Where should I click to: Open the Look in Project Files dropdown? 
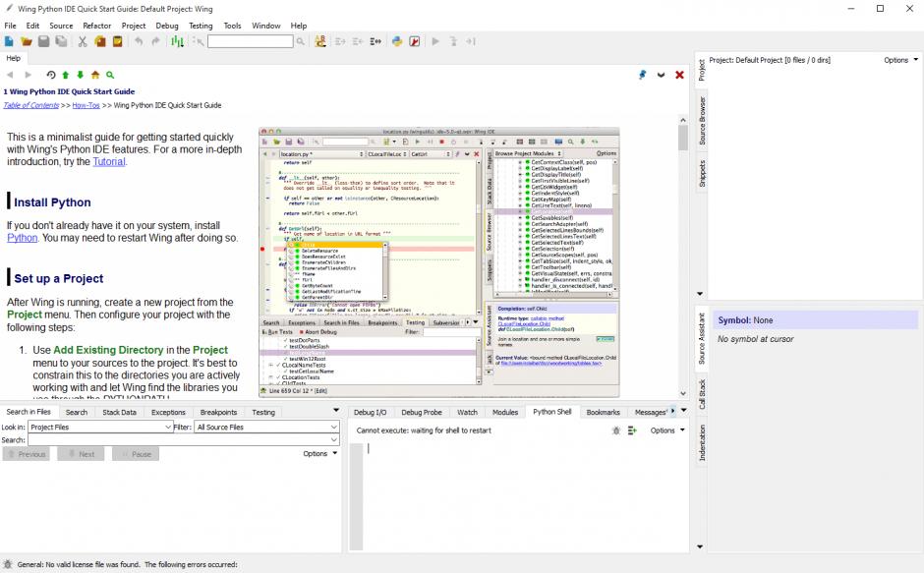click(x=101, y=427)
